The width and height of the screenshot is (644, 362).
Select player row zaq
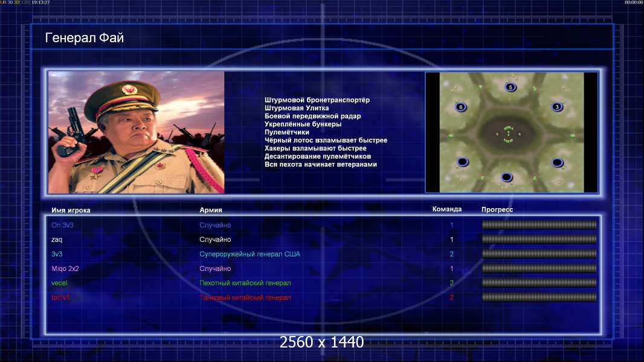point(323,240)
